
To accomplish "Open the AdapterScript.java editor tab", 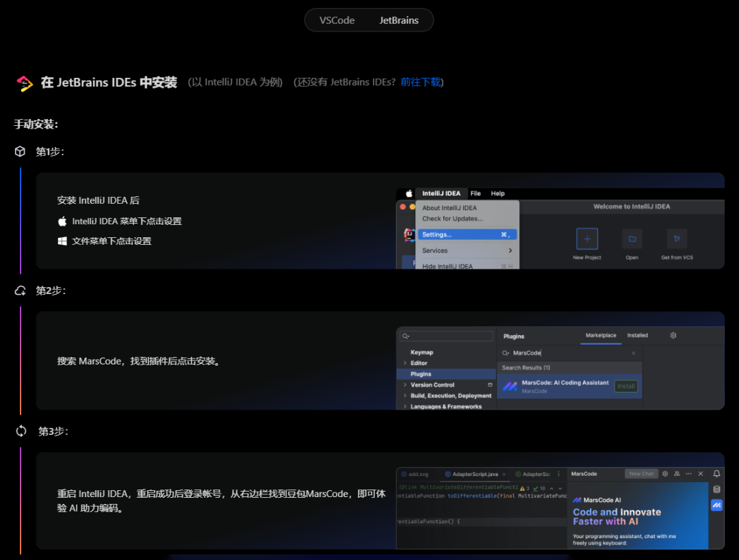I will pos(475,475).
